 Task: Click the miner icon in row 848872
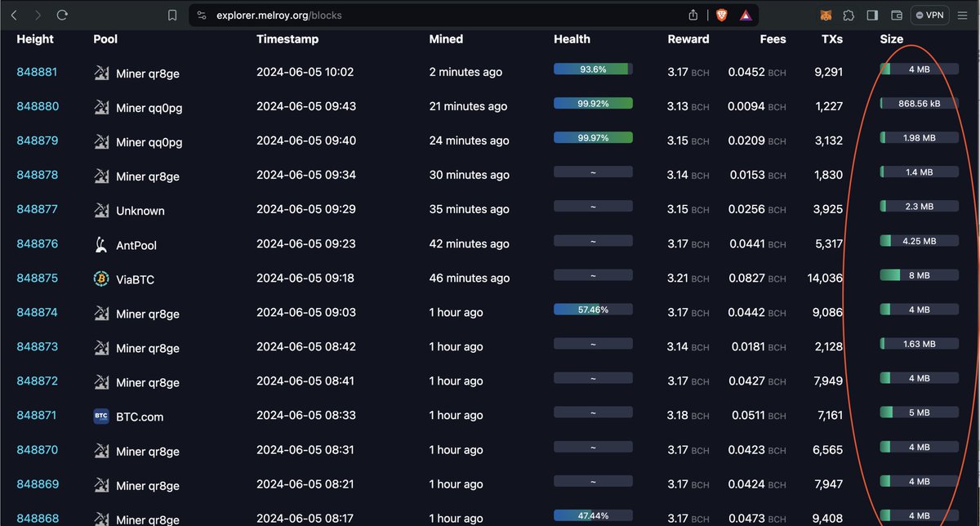click(101, 381)
